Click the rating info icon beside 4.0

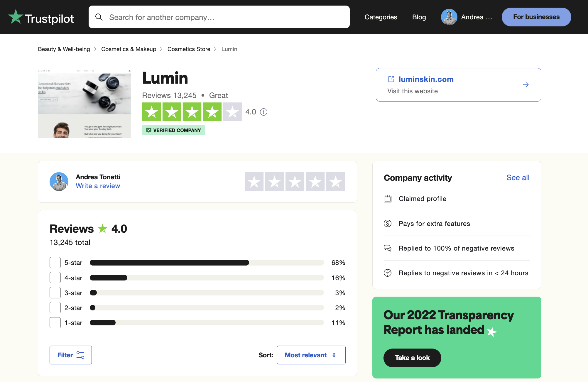click(x=263, y=112)
